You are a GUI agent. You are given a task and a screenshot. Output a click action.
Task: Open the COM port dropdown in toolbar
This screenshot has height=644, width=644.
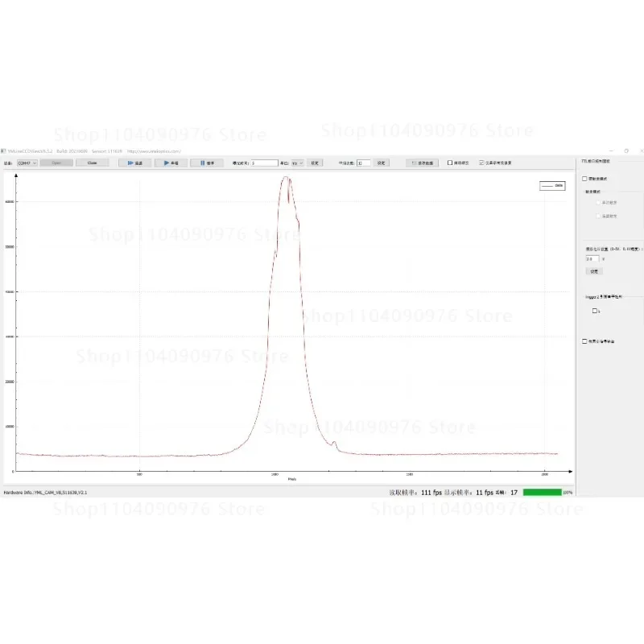coord(27,163)
